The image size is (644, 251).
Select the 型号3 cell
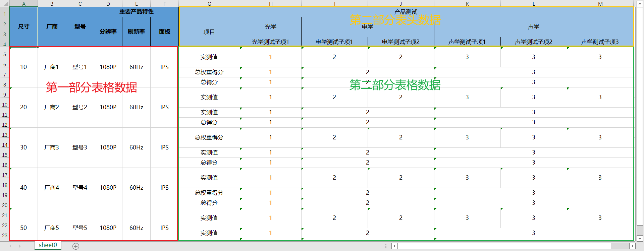click(80, 147)
